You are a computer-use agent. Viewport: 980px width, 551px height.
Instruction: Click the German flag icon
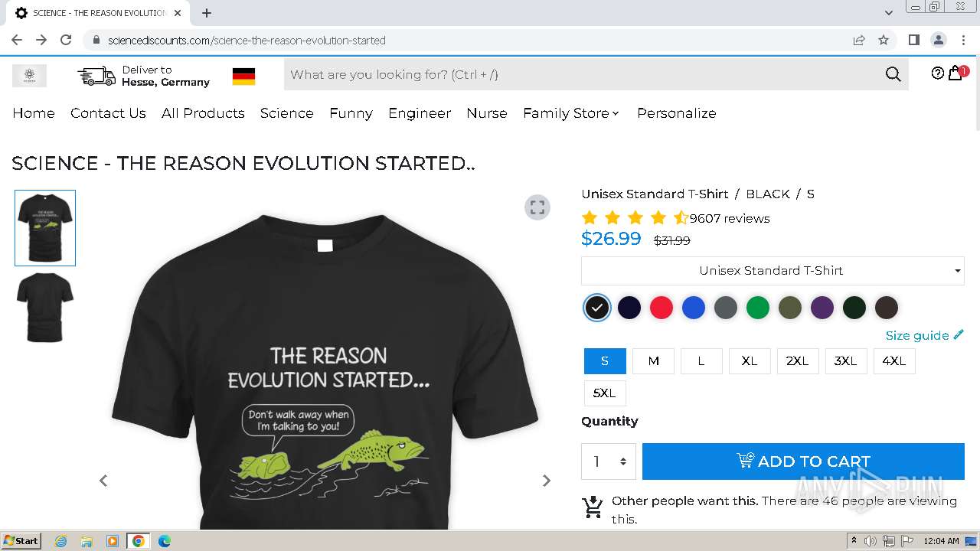pyautogui.click(x=243, y=76)
